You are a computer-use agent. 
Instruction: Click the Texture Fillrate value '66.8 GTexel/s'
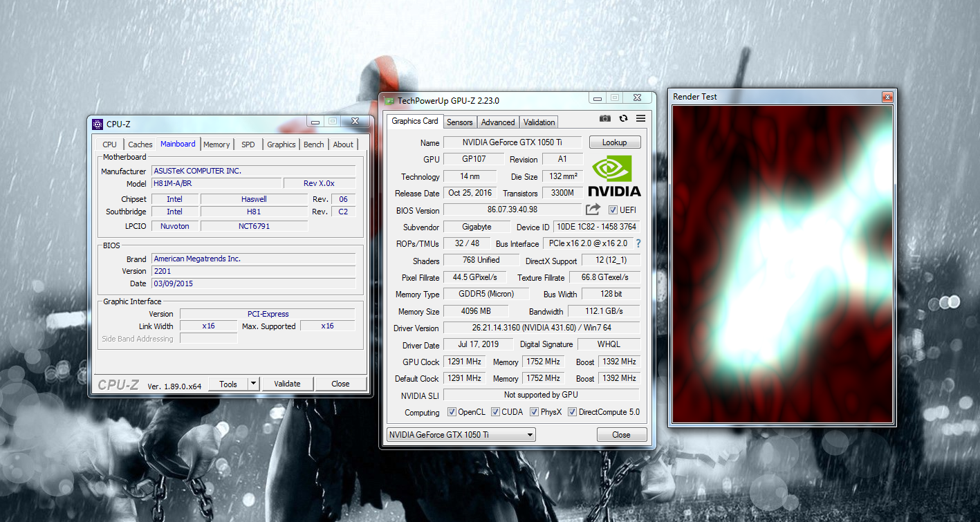(x=604, y=277)
